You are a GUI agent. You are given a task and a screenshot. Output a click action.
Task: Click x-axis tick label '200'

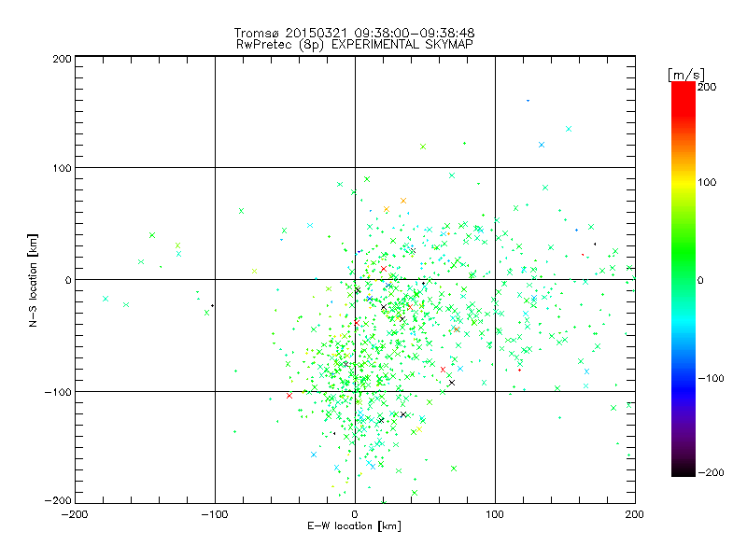click(x=635, y=514)
